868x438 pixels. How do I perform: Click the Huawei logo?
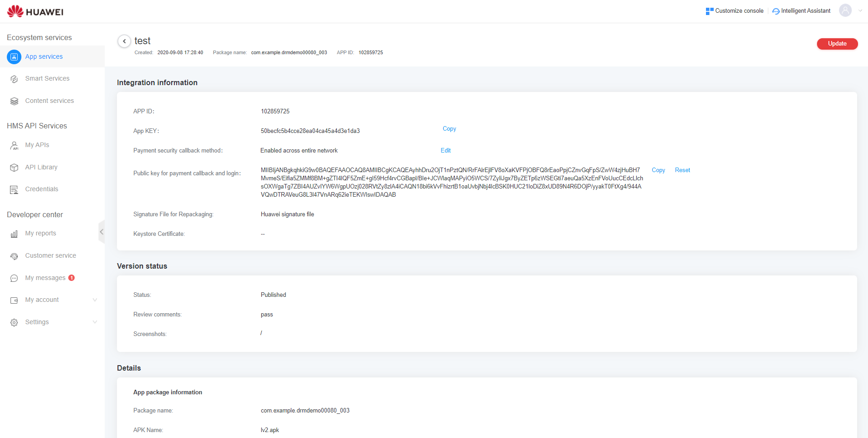click(x=36, y=11)
